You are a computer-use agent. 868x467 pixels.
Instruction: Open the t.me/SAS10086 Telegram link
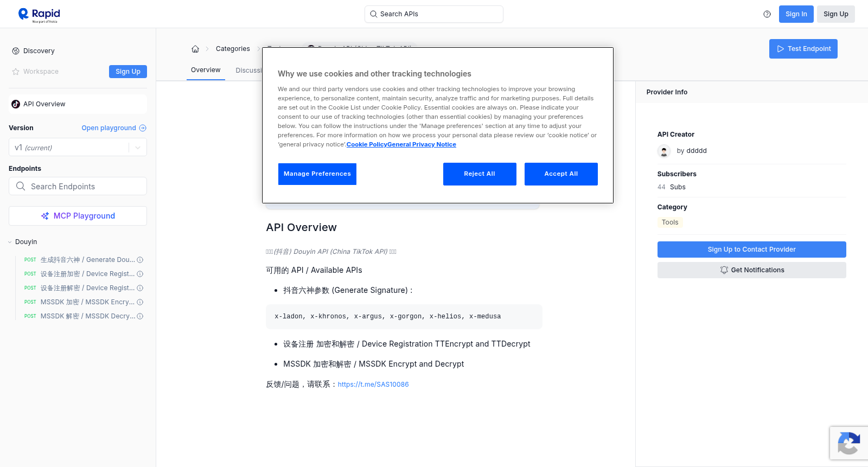pos(373,385)
